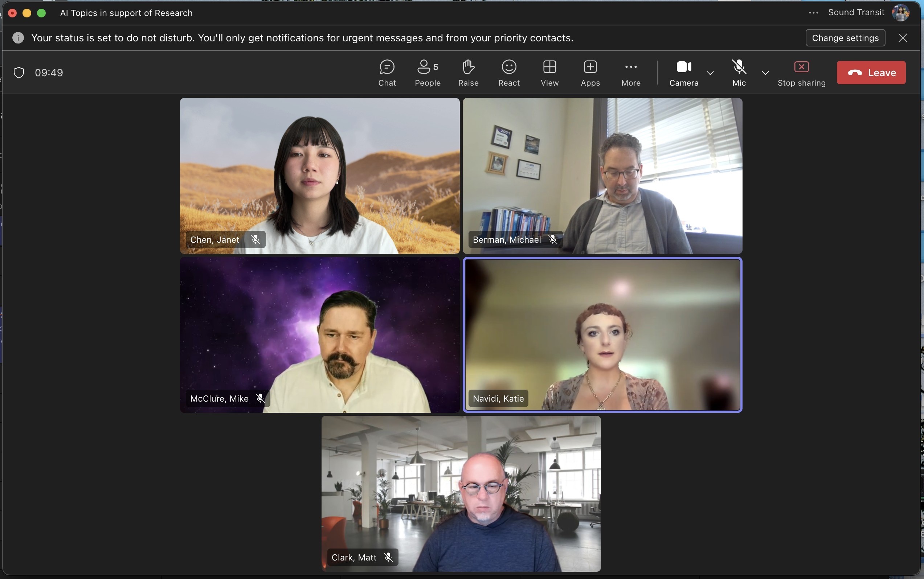Show the People participants list
This screenshot has height=579, width=924.
coord(428,73)
